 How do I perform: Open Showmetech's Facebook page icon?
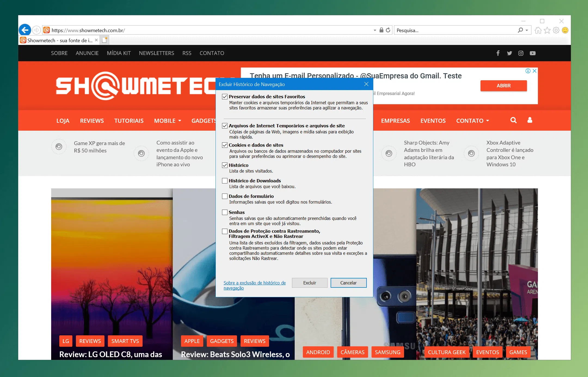pos(498,53)
